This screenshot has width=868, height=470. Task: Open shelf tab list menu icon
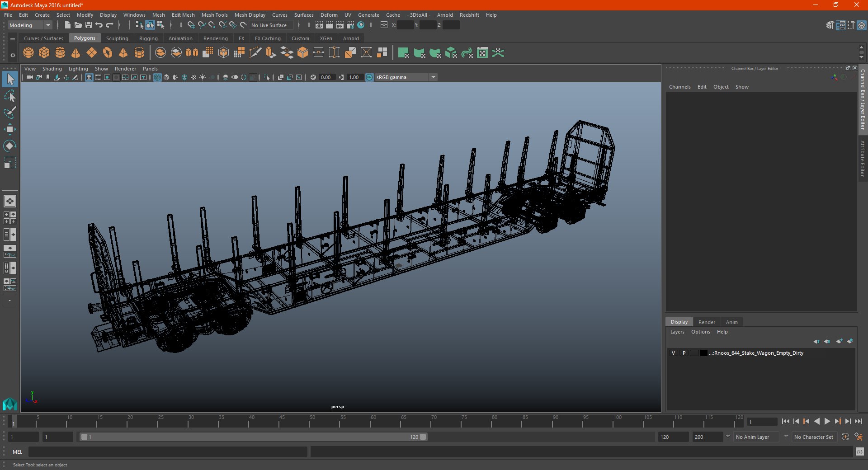[13, 39]
